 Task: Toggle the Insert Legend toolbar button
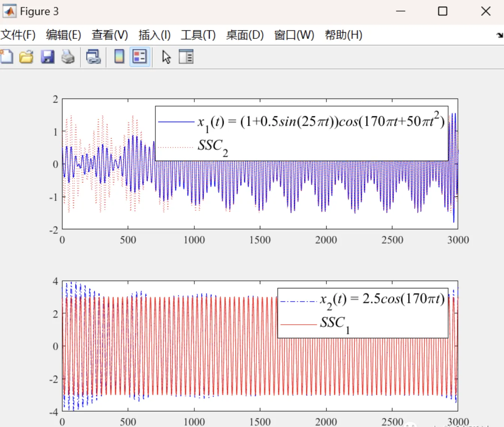pyautogui.click(x=140, y=57)
